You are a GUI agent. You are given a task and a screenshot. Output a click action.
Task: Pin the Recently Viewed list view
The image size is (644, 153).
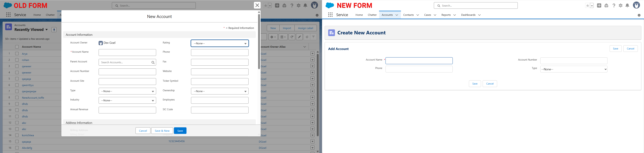click(x=54, y=30)
